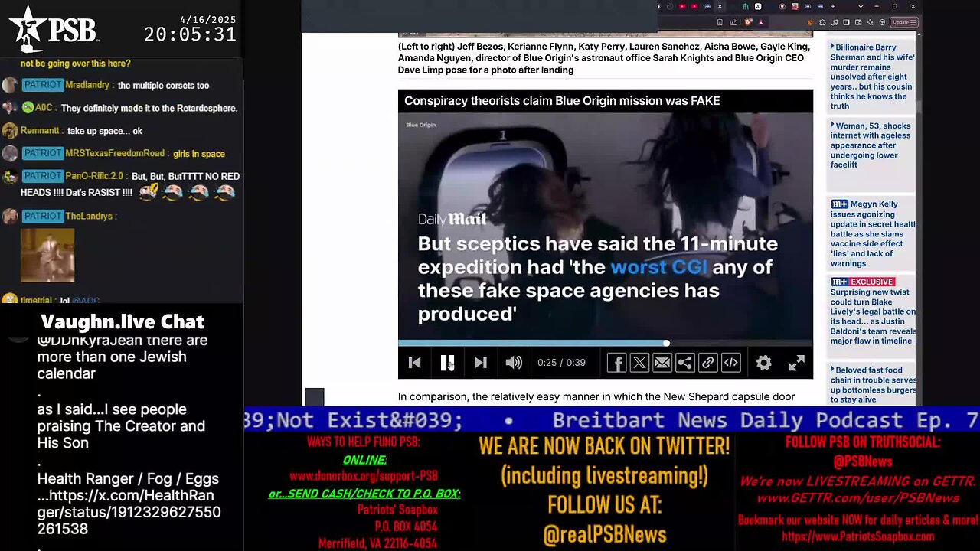Screen dimensions: 980x551
Task: Open the tab search chevron dropdown
Action: [x=861, y=6]
